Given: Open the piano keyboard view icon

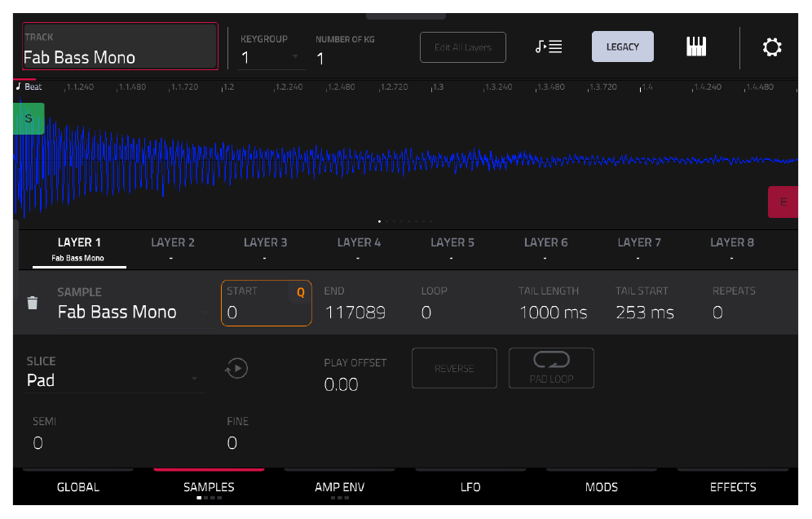Looking at the screenshot, I should click(696, 47).
